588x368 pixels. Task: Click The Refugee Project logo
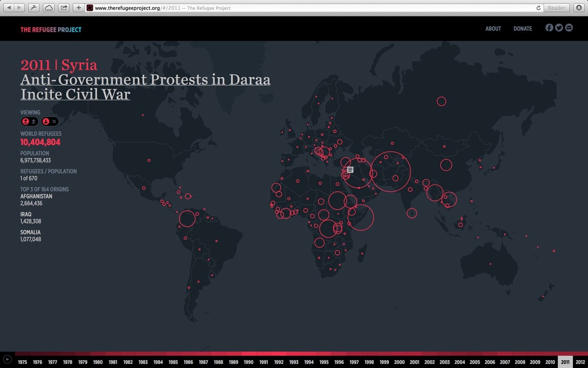tap(51, 30)
